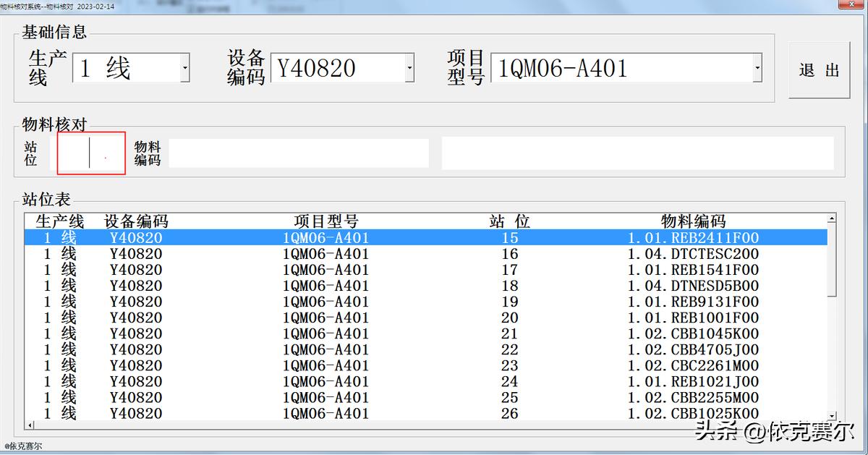The image size is (868, 455).
Task: Click the 站位 column header
Action: 509,221
